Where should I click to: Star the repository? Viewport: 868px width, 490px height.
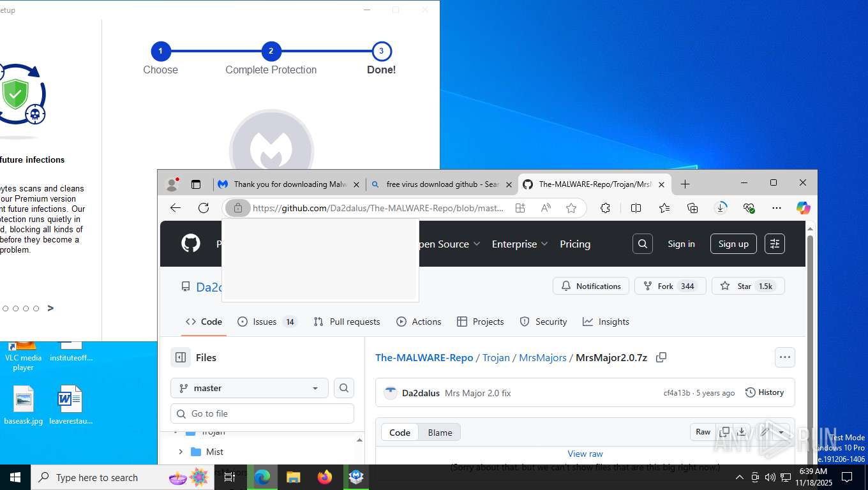[748, 286]
